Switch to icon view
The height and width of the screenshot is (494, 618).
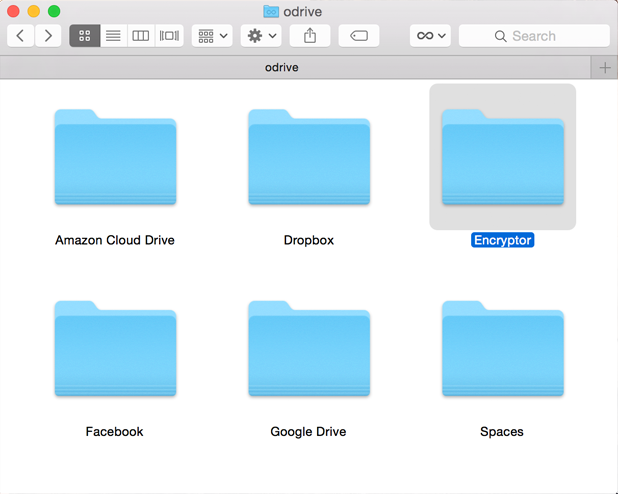click(x=84, y=36)
